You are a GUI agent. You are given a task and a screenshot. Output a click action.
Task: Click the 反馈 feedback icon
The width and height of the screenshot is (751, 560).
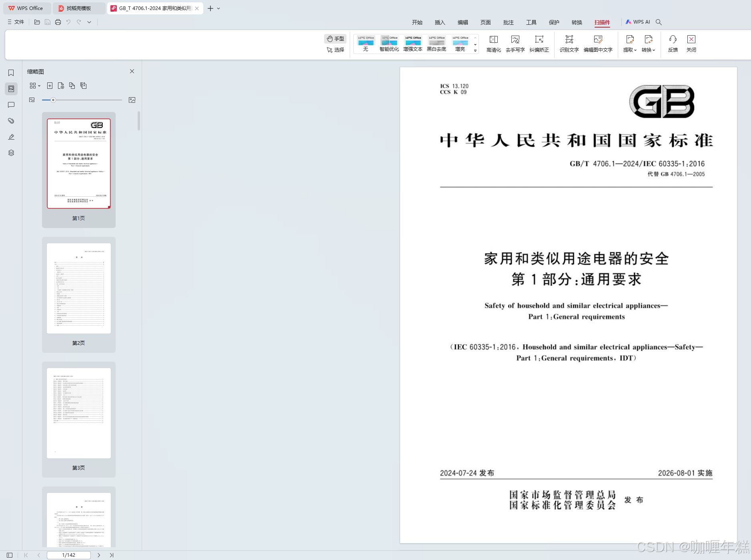pyautogui.click(x=673, y=44)
